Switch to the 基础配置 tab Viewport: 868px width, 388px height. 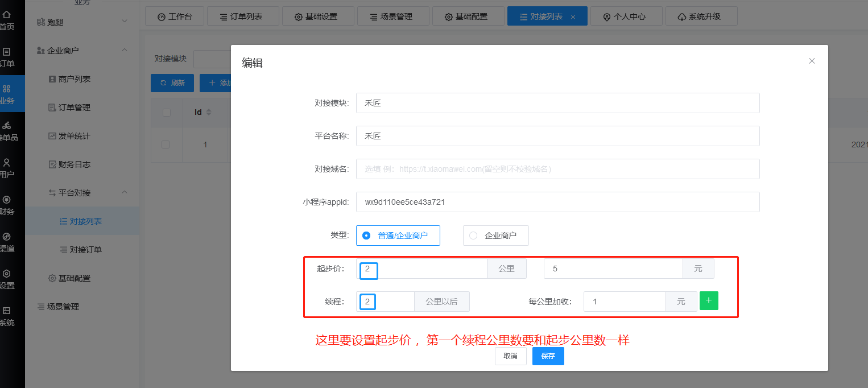click(x=468, y=16)
